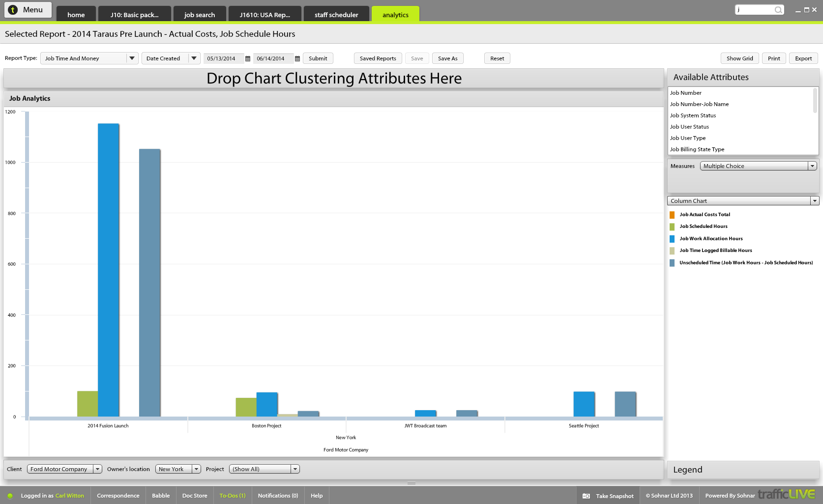
Task: Toggle Job Time Logged Billable Hours series
Action: click(715, 251)
